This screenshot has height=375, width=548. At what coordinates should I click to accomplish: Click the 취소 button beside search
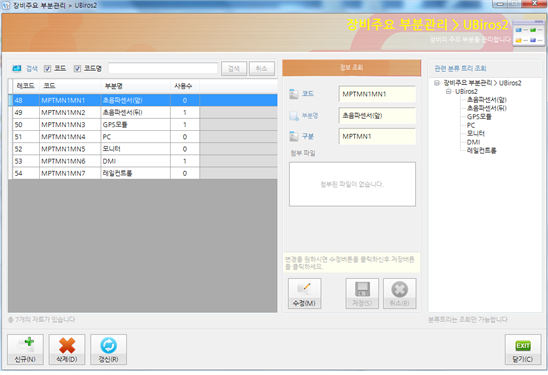click(262, 68)
